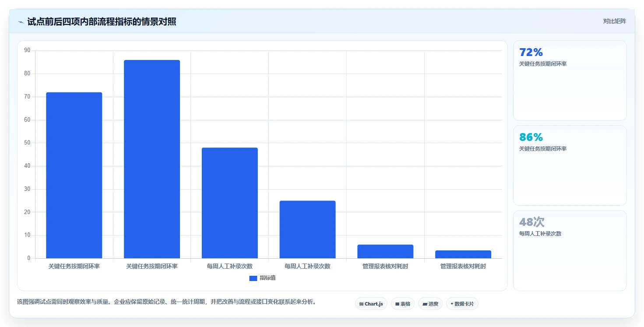Click the x-axis label beneath the shortest bar
The width and height of the screenshot is (644, 327).
(x=463, y=266)
